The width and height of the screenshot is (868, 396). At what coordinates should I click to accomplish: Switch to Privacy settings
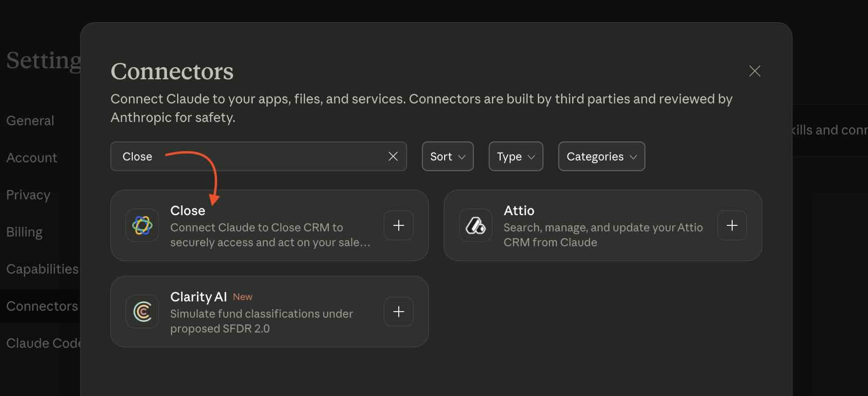(x=28, y=195)
